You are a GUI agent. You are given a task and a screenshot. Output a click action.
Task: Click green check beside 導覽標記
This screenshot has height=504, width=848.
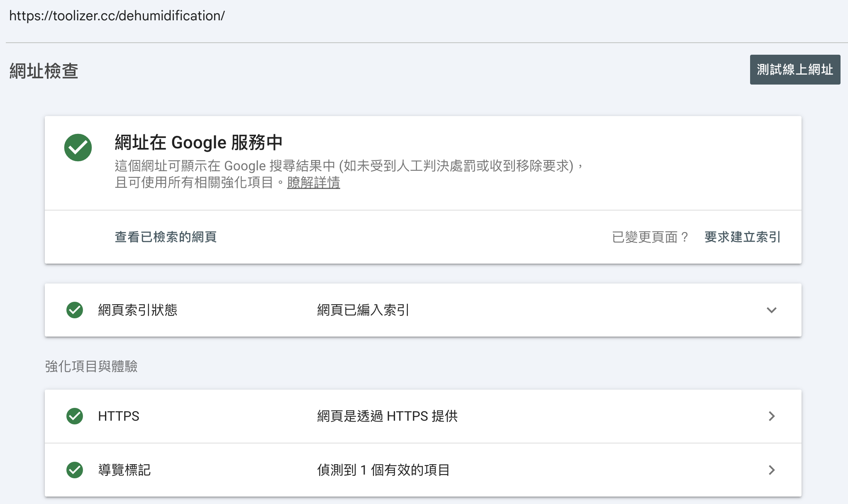[x=75, y=470]
